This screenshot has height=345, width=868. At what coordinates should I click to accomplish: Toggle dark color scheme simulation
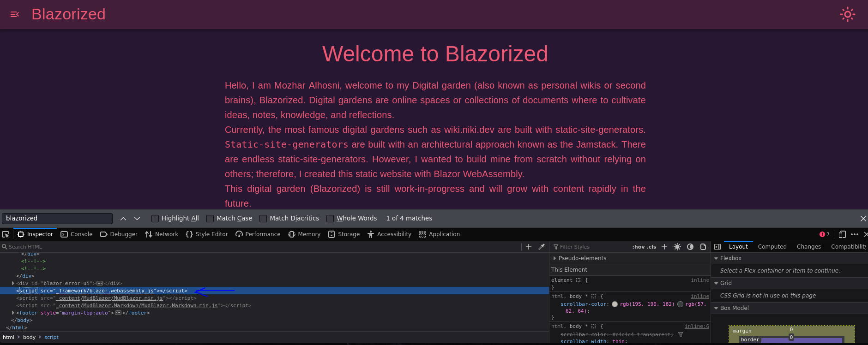pyautogui.click(x=690, y=247)
